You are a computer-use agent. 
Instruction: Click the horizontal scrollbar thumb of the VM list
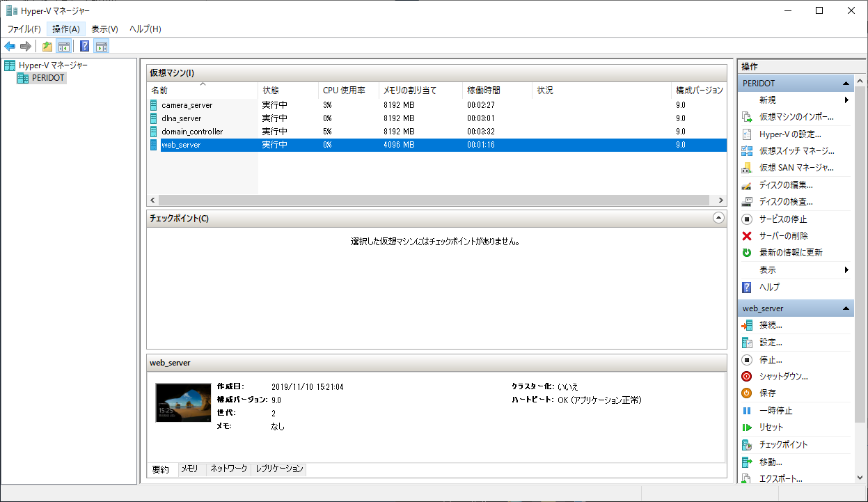[x=435, y=201]
